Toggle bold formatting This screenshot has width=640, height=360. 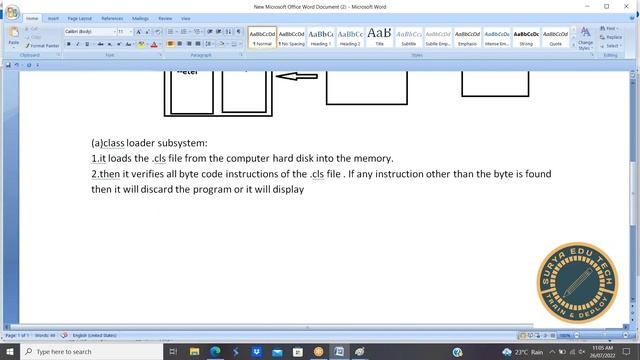[x=69, y=44]
